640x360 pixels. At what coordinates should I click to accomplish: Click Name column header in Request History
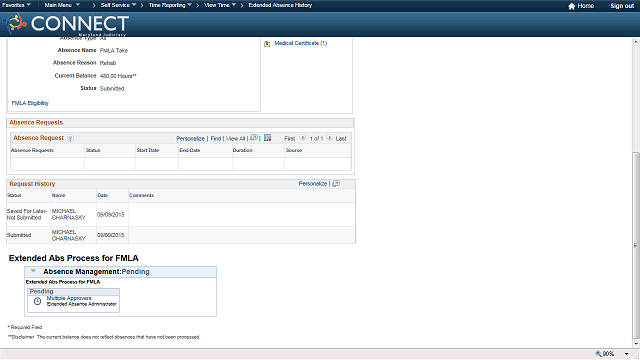(58, 195)
